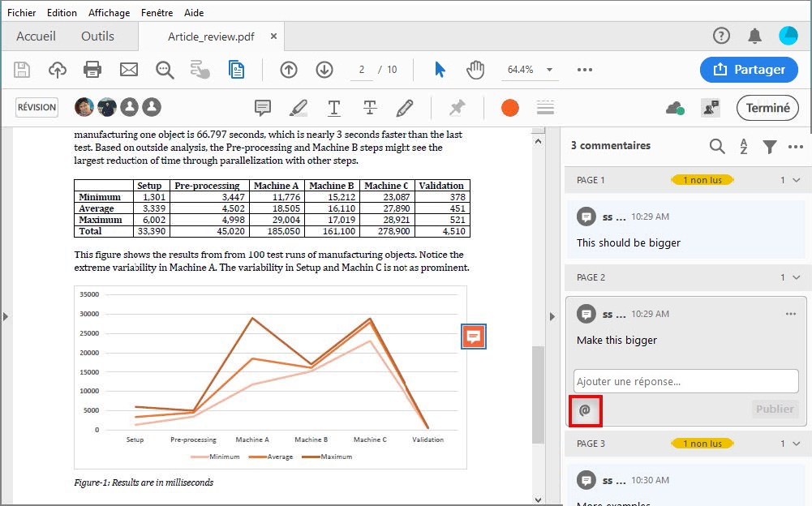Activate the Hand pan tool
812x506 pixels.
point(475,70)
